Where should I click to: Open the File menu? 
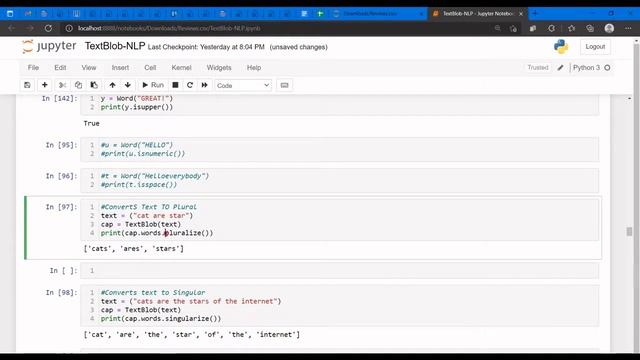point(33,68)
